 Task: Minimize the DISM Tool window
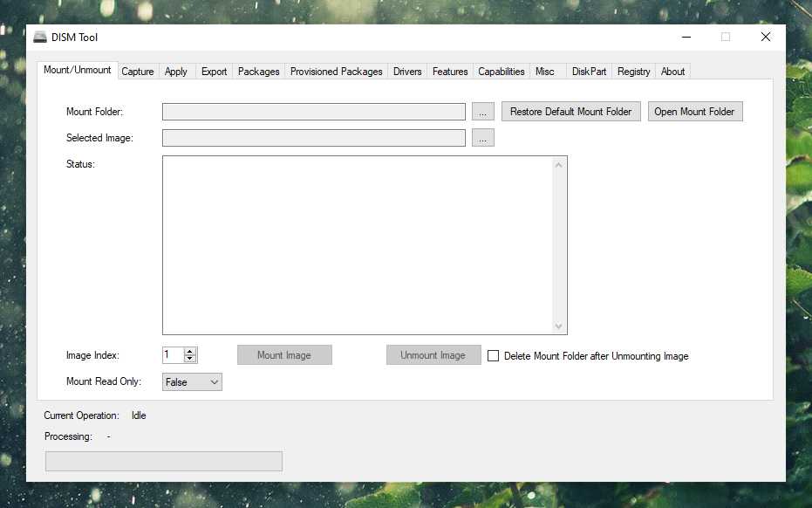tap(686, 38)
